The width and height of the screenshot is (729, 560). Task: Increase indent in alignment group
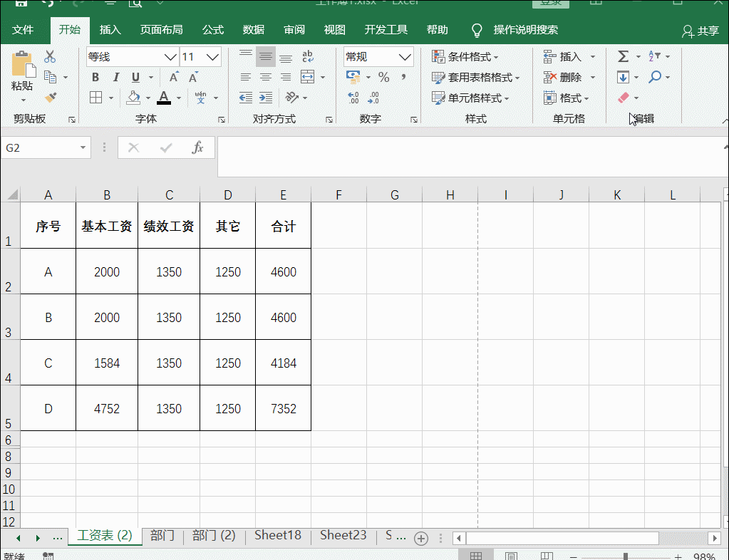click(x=266, y=98)
